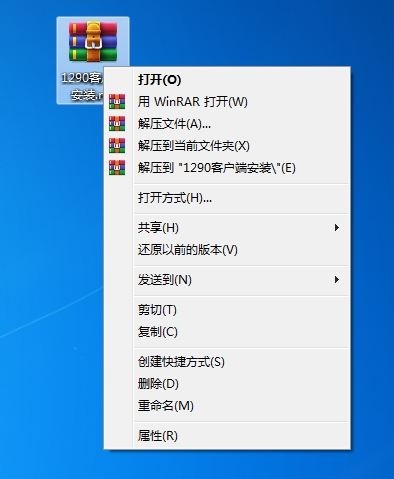Click WinRAR icon beside 解压到当前文件夹(X)
Image resolution: width=394 pixels, height=479 pixels.
(x=117, y=146)
